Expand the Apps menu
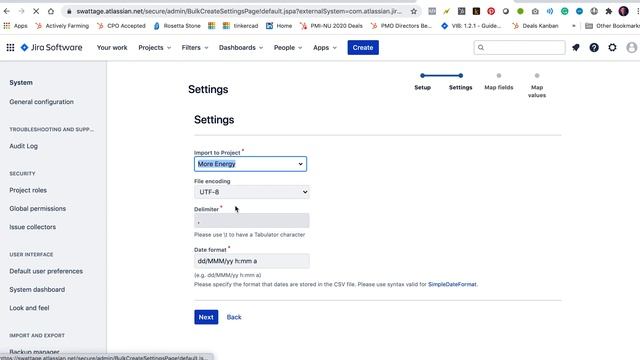Screen dimensions: 640x360 pos(324,48)
